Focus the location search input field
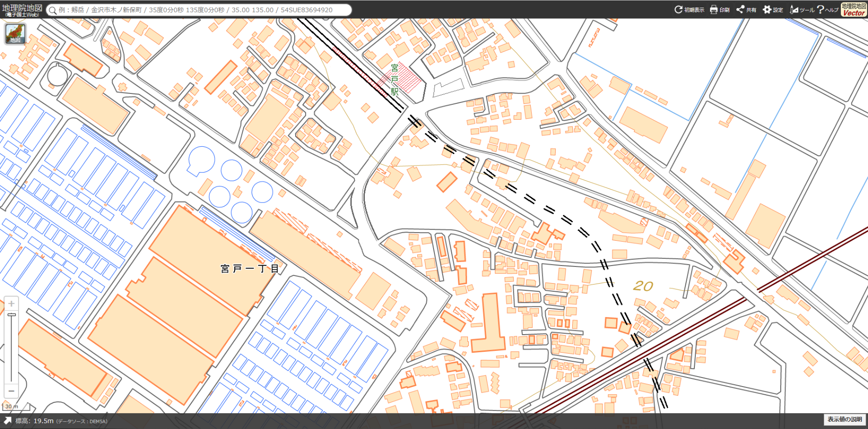The image size is (868, 429). tap(200, 10)
